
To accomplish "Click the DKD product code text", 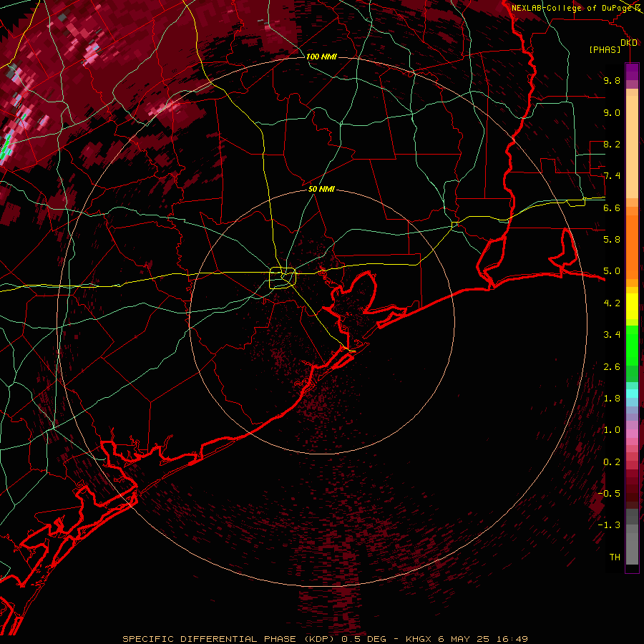I will click(x=629, y=43).
